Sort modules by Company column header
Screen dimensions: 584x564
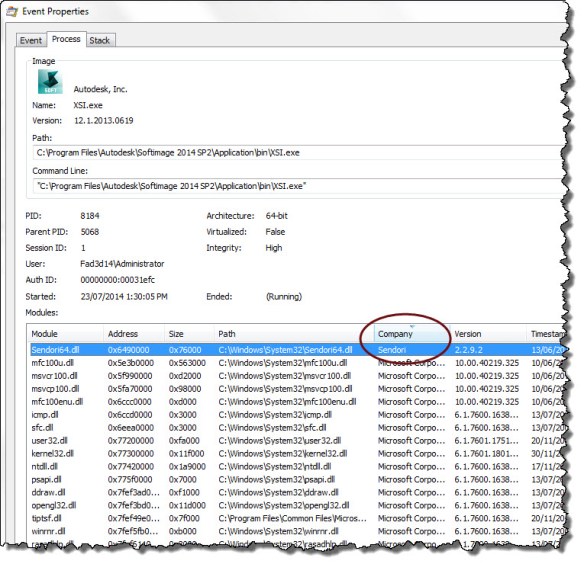pyautogui.click(x=412, y=334)
